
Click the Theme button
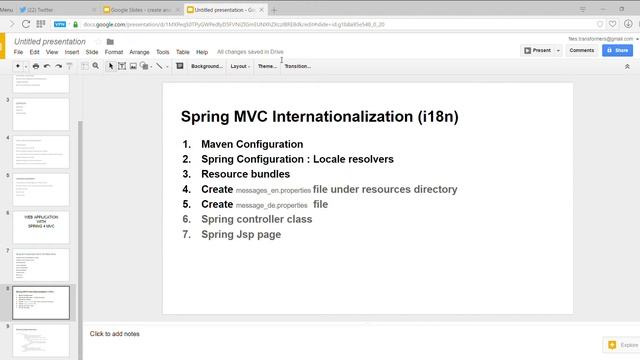267,66
